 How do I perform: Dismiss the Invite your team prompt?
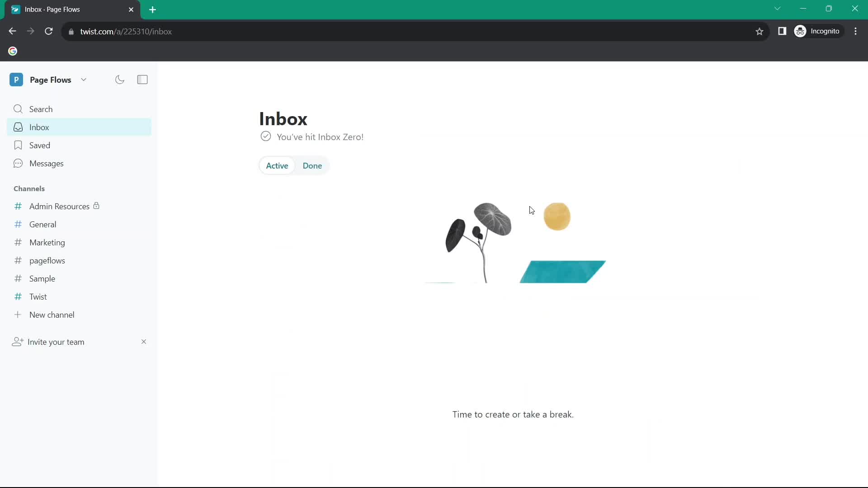pos(144,342)
